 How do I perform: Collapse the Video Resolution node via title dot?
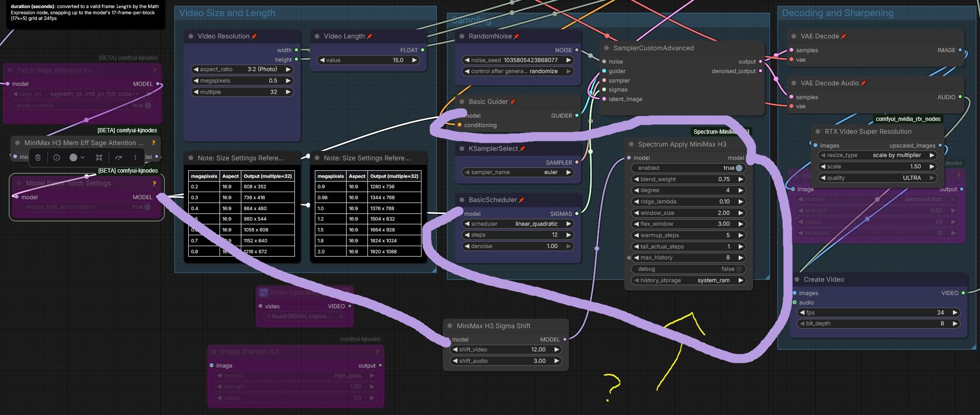[x=191, y=37]
